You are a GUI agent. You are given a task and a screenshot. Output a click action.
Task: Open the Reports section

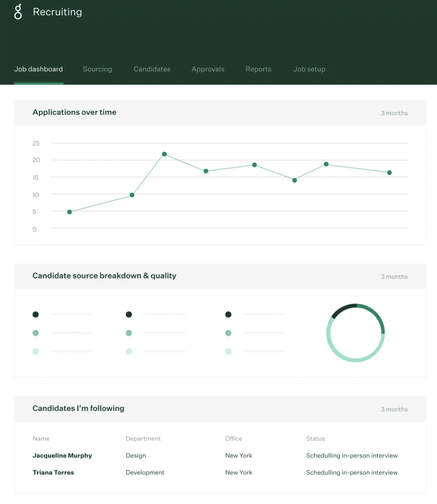click(x=258, y=69)
